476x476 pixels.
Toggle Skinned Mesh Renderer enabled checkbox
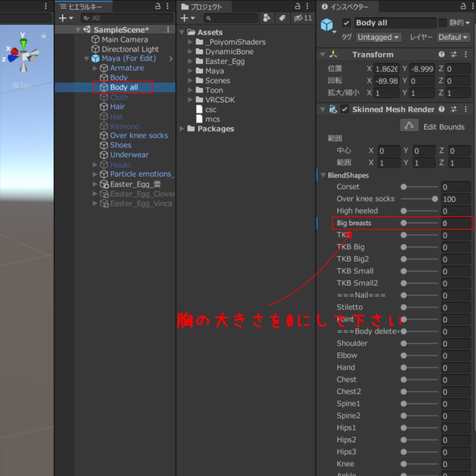coord(344,109)
